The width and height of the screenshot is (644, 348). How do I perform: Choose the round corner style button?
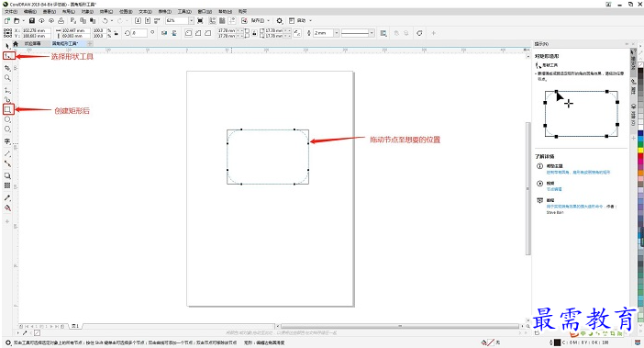point(188,33)
